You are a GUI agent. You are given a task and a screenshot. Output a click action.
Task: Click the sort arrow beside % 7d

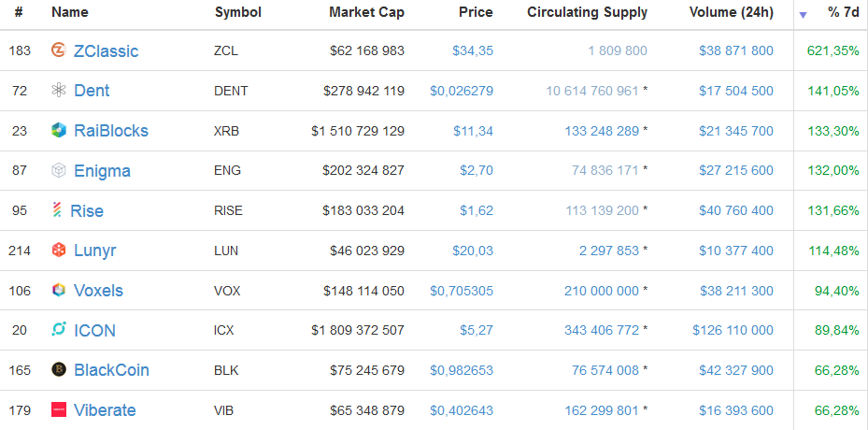click(803, 15)
